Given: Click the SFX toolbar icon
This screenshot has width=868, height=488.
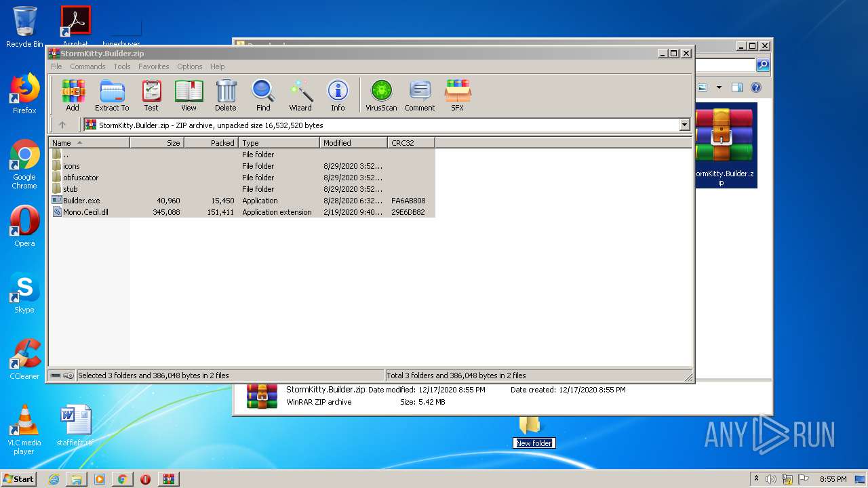Looking at the screenshot, I should 458,96.
